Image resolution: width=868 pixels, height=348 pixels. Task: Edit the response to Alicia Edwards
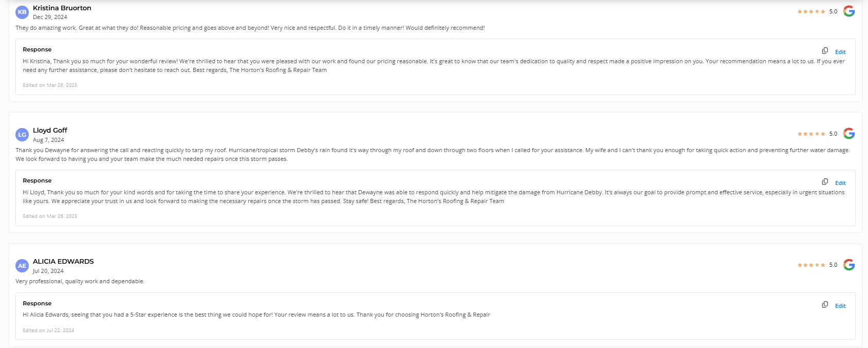click(840, 306)
